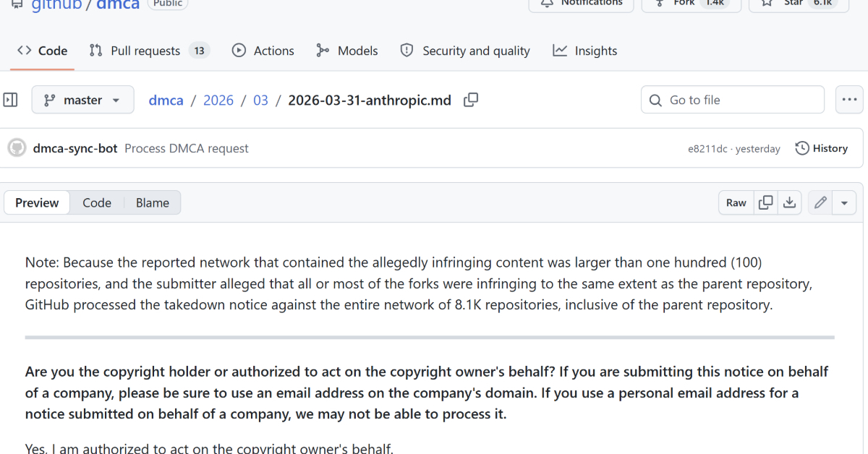Open the Actions tab
The width and height of the screenshot is (868, 454).
point(263,51)
